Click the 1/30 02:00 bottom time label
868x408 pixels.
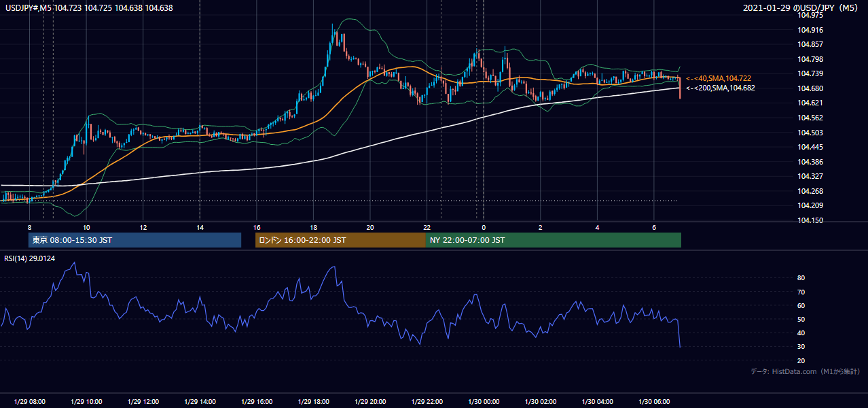pyautogui.click(x=541, y=402)
